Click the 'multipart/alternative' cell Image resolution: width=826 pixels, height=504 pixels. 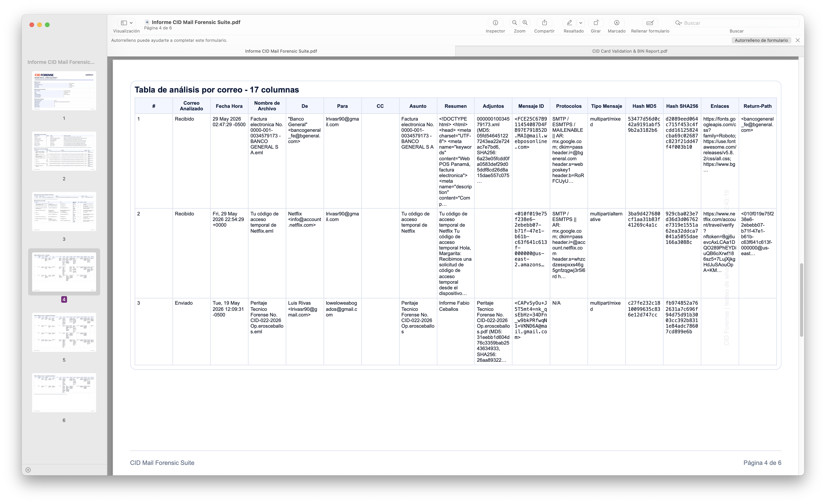606,216
